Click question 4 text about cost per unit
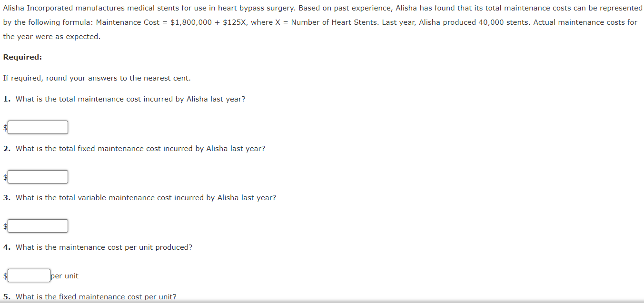Screen dimensions: 644x306 pyautogui.click(x=104, y=247)
